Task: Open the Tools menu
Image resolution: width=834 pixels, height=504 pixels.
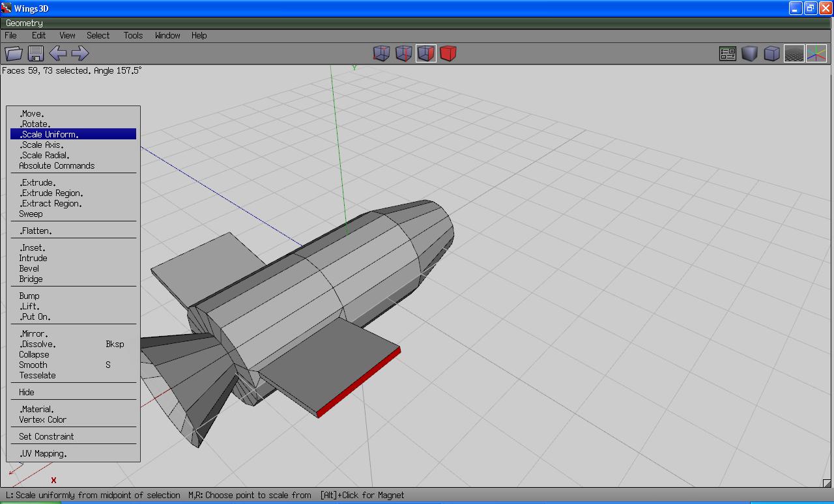Action: [x=133, y=36]
